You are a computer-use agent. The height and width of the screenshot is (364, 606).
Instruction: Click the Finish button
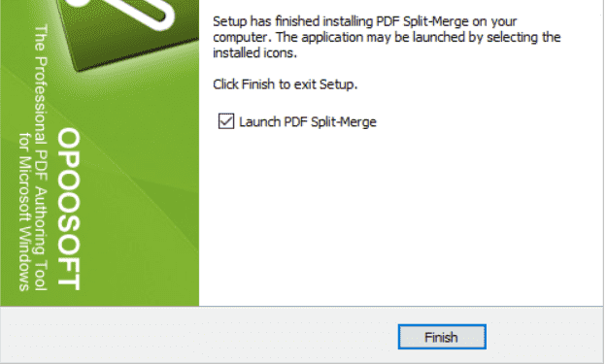pos(442,337)
